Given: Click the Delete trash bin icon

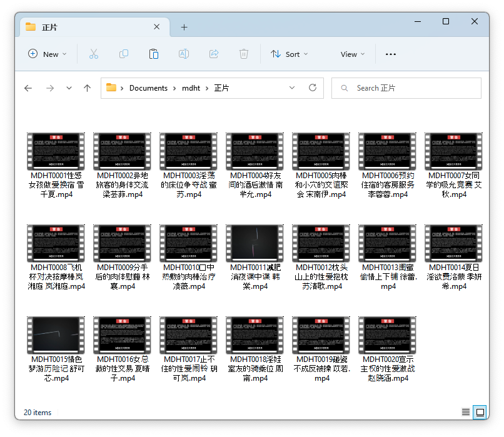Looking at the screenshot, I should click(x=244, y=54).
